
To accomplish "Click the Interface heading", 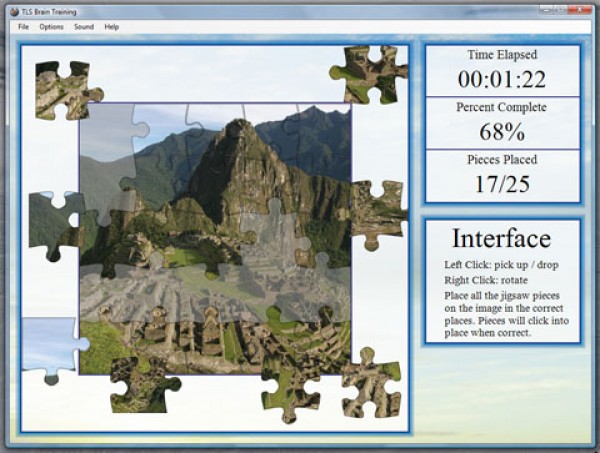I will tap(502, 238).
